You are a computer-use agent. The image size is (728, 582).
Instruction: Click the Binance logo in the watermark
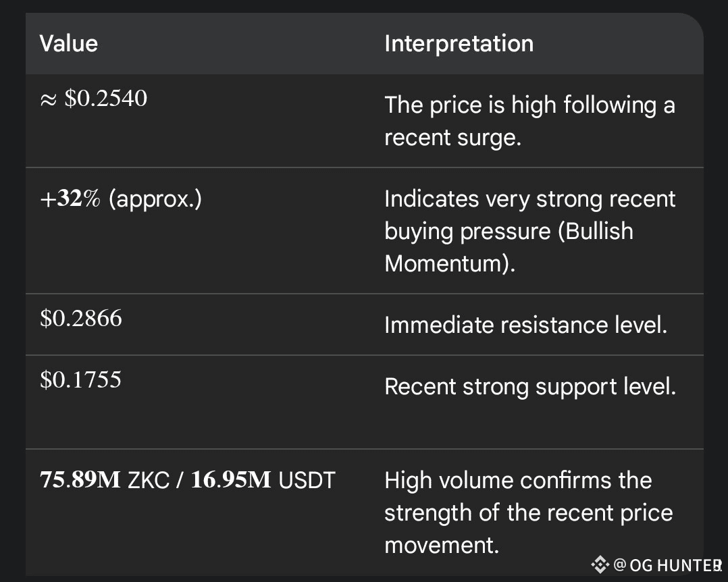(x=600, y=564)
